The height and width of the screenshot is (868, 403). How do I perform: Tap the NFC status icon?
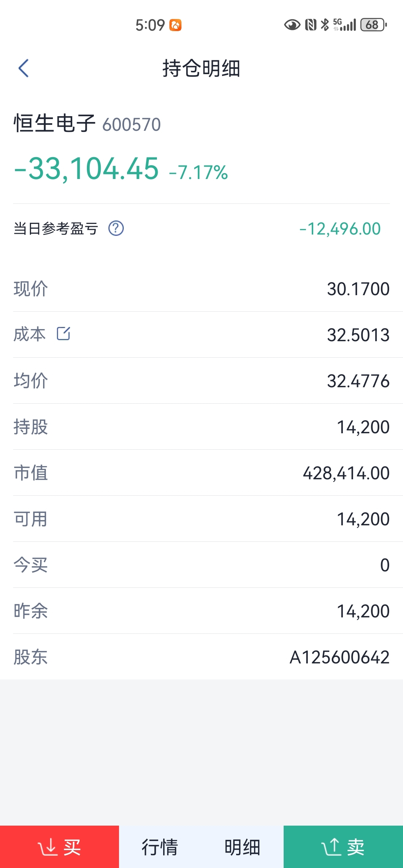(x=311, y=25)
